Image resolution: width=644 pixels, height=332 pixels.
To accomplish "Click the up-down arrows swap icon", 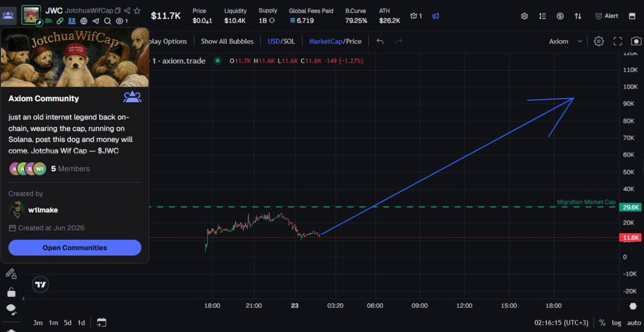I will [578, 16].
